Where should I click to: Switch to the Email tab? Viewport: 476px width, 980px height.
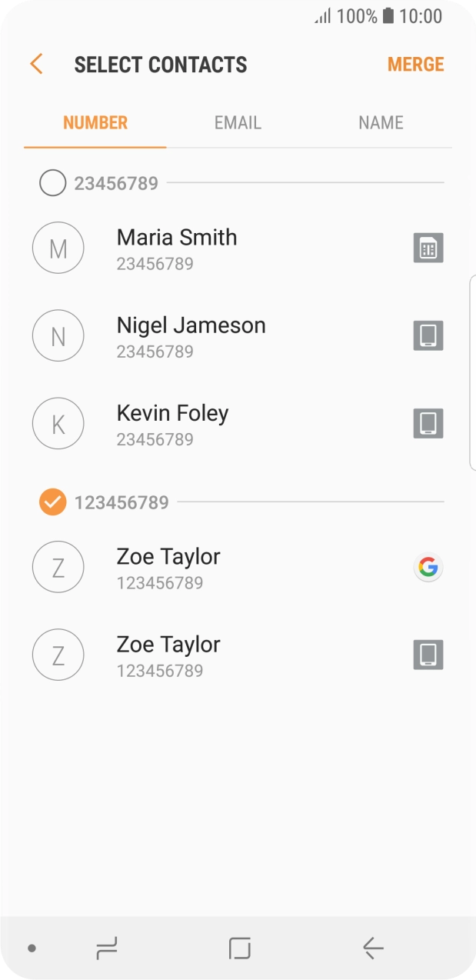238,122
